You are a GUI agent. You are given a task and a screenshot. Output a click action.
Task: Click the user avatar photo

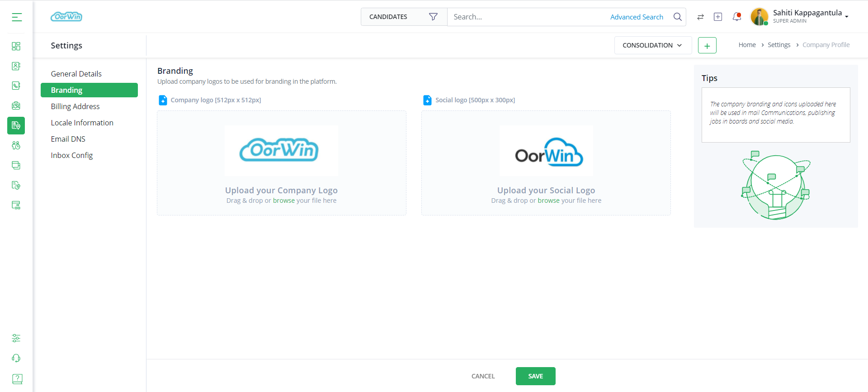point(759,17)
